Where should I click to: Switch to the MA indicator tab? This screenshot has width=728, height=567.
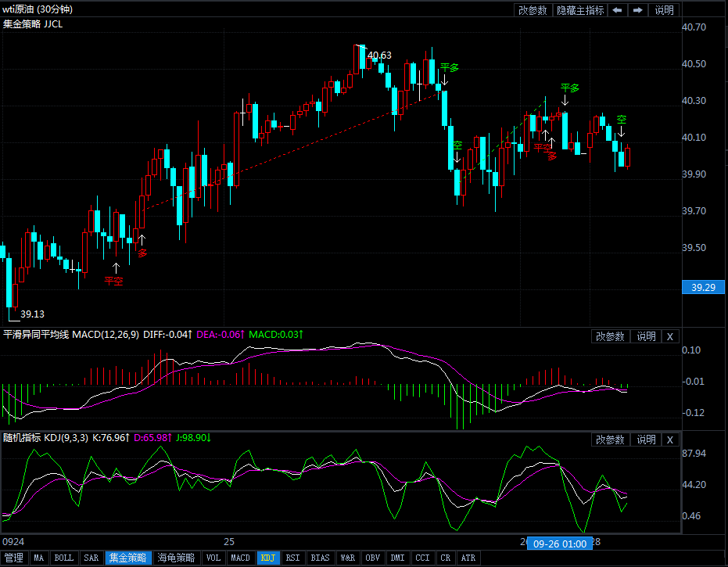click(39, 558)
